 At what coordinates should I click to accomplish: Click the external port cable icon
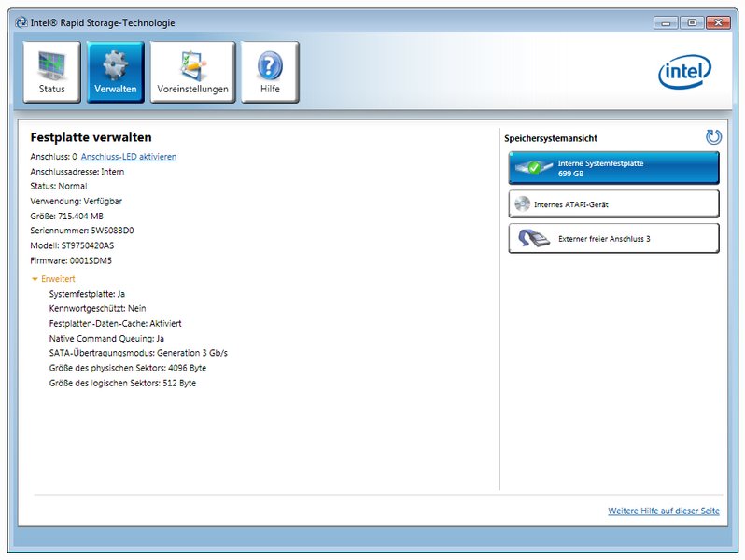point(533,238)
